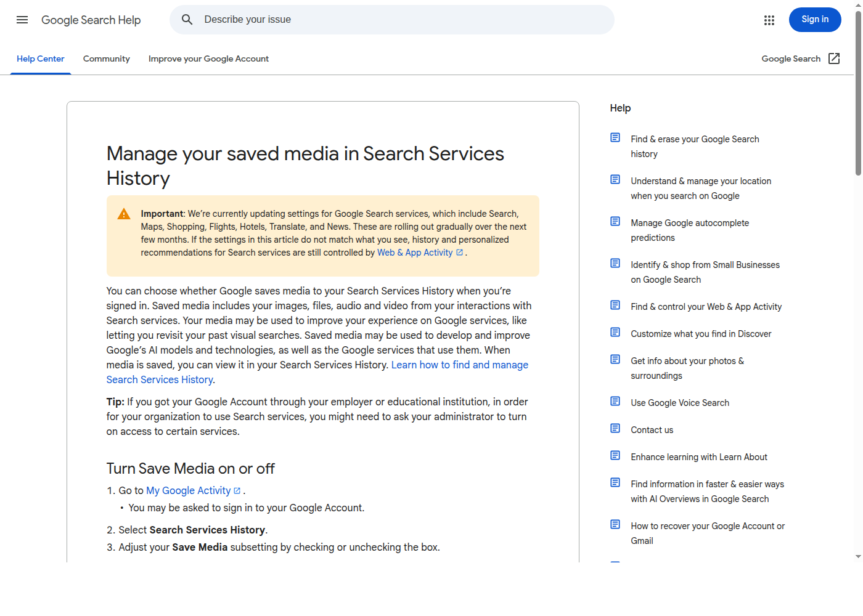Click the Sign in button
The height and width of the screenshot is (616, 863).
[x=815, y=20]
